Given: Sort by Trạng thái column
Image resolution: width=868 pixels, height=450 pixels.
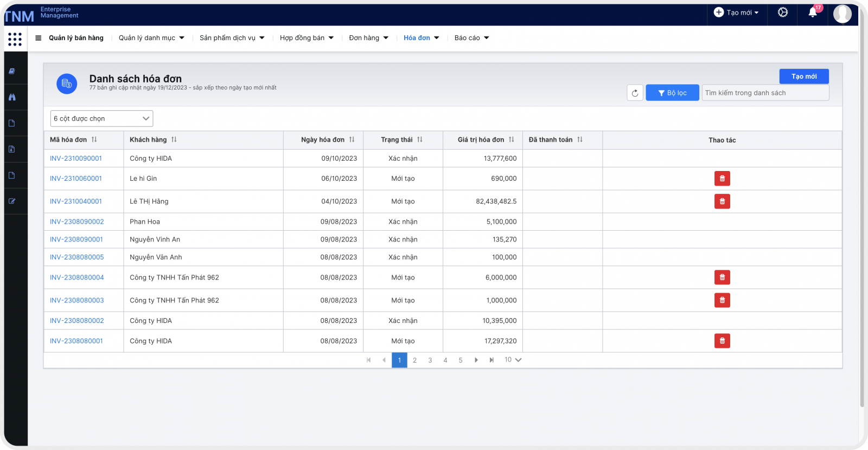Looking at the screenshot, I should [x=420, y=140].
